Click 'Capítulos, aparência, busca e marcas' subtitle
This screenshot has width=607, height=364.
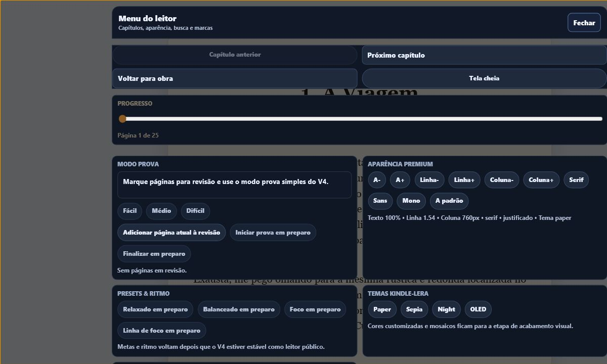point(165,28)
